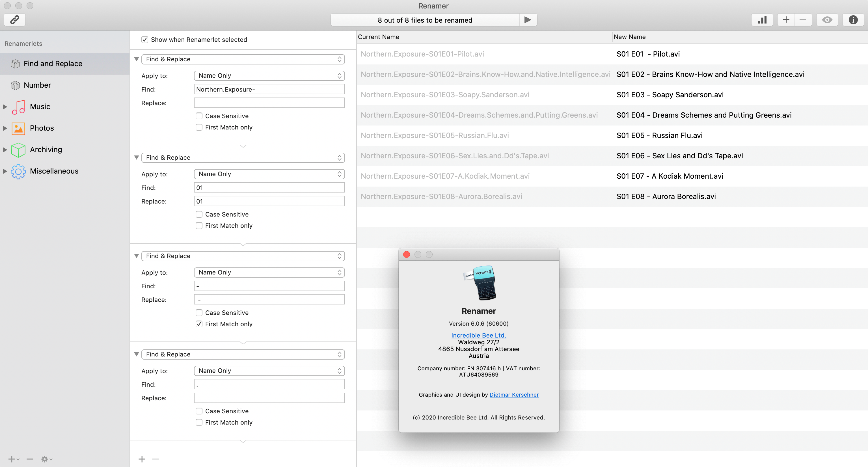This screenshot has height=467, width=868.
Task: Expand the Archiving category triangle
Action: pyautogui.click(x=5, y=150)
